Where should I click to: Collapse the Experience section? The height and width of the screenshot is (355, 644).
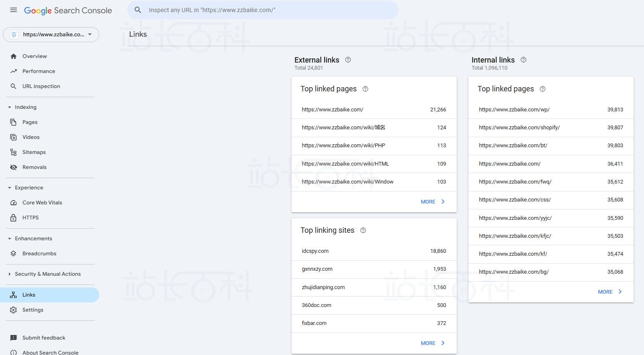click(10, 188)
